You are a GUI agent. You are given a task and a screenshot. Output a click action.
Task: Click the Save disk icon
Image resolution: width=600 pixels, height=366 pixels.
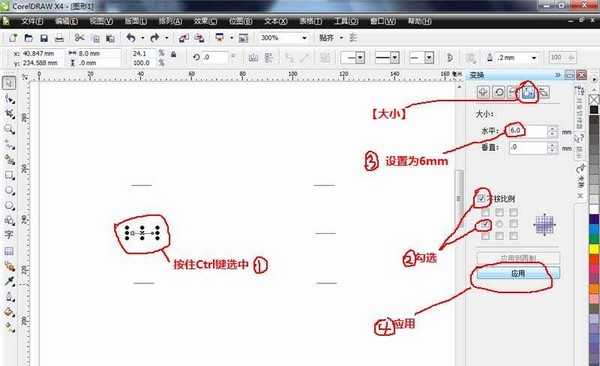44,38
